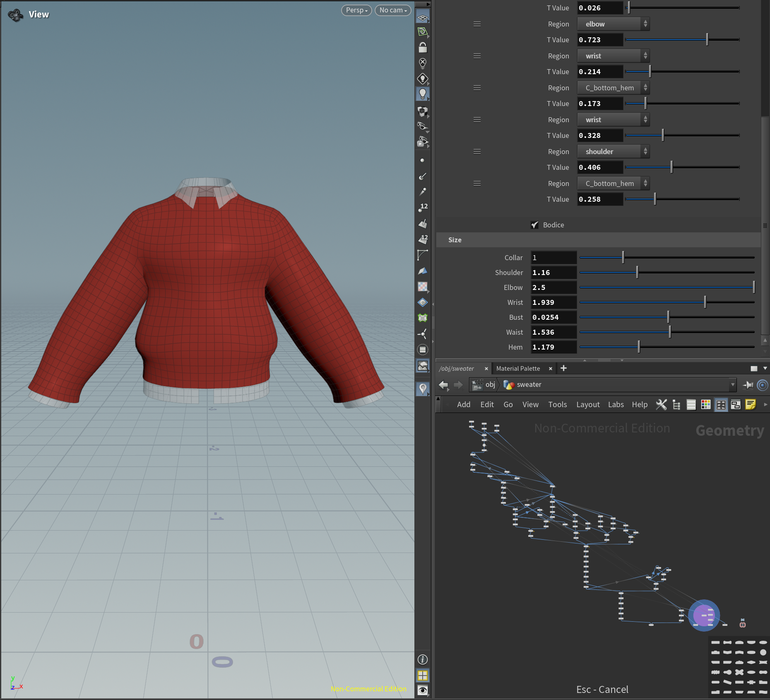Click the checkered cube material display icon
Image resolution: width=770 pixels, height=700 pixels.
(422, 111)
